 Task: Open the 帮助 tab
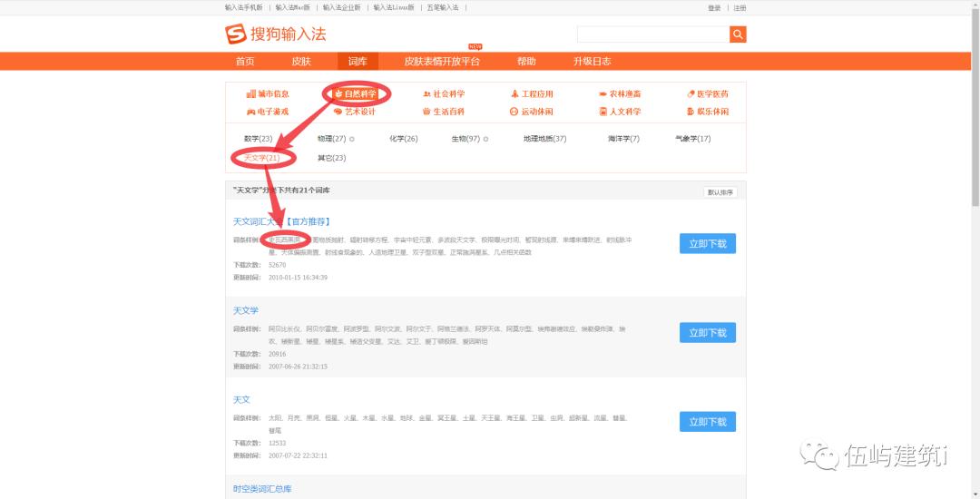pos(526,61)
